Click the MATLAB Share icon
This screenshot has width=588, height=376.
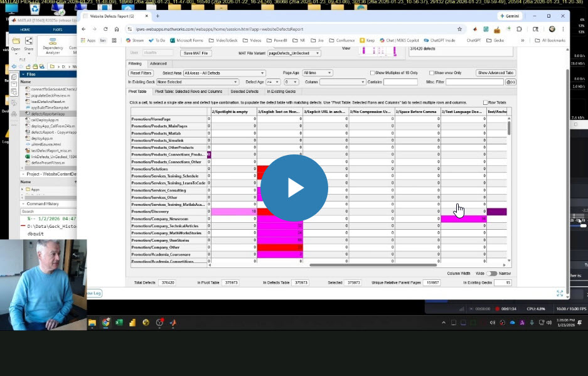28,41
